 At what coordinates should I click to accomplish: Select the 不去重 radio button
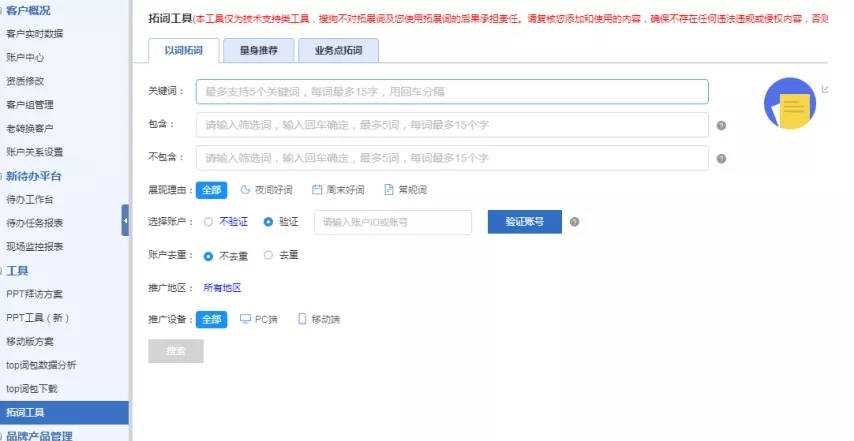tap(208, 255)
